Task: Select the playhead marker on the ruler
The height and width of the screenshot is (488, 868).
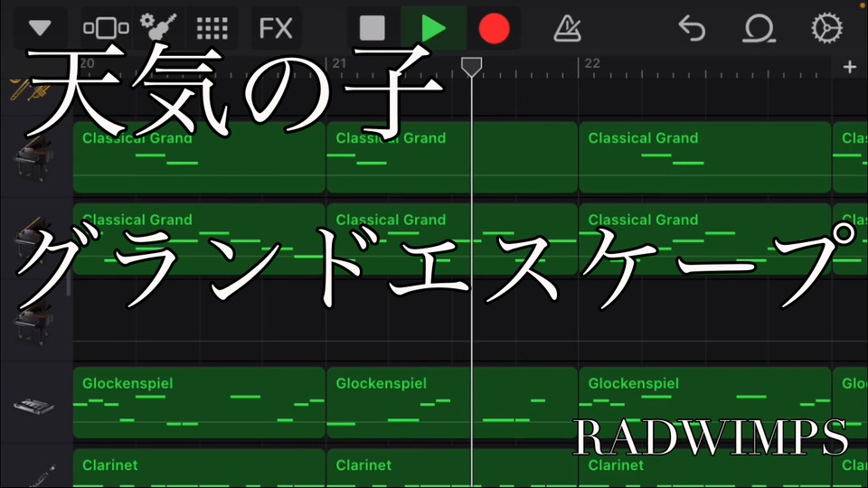Action: (472, 67)
